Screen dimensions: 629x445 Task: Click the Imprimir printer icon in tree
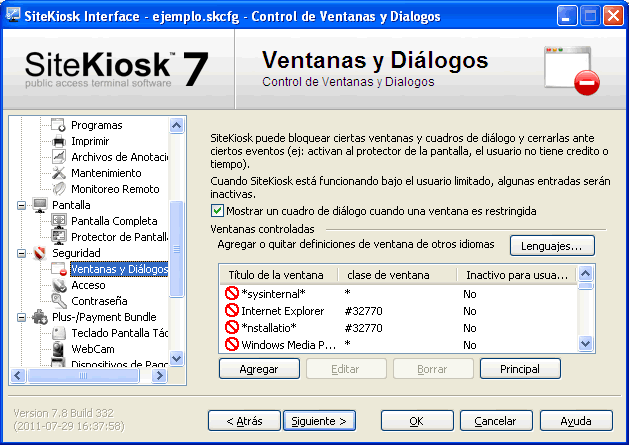59,141
